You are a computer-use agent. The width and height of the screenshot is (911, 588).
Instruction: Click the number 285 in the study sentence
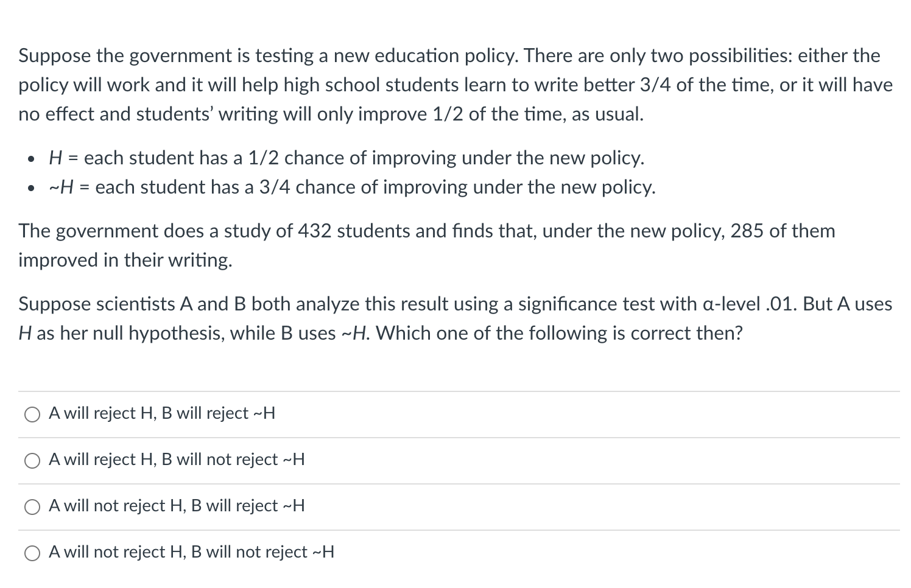747,231
